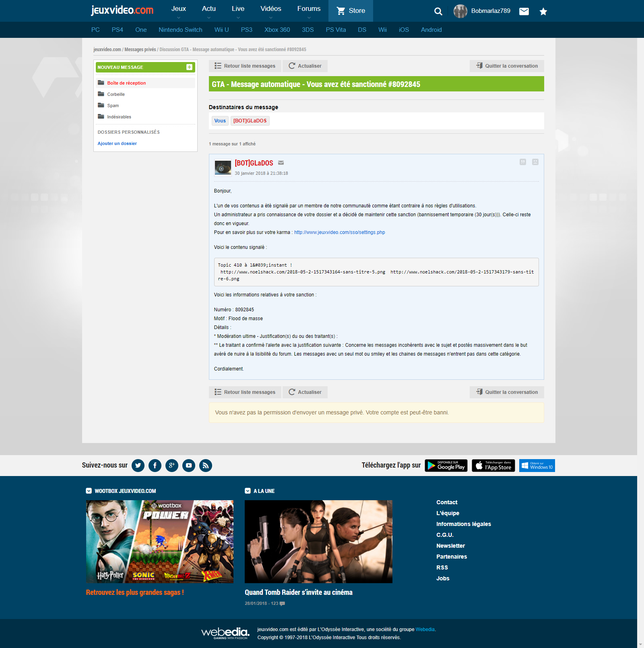
Task: Select the Android platform tab
Action: (431, 30)
